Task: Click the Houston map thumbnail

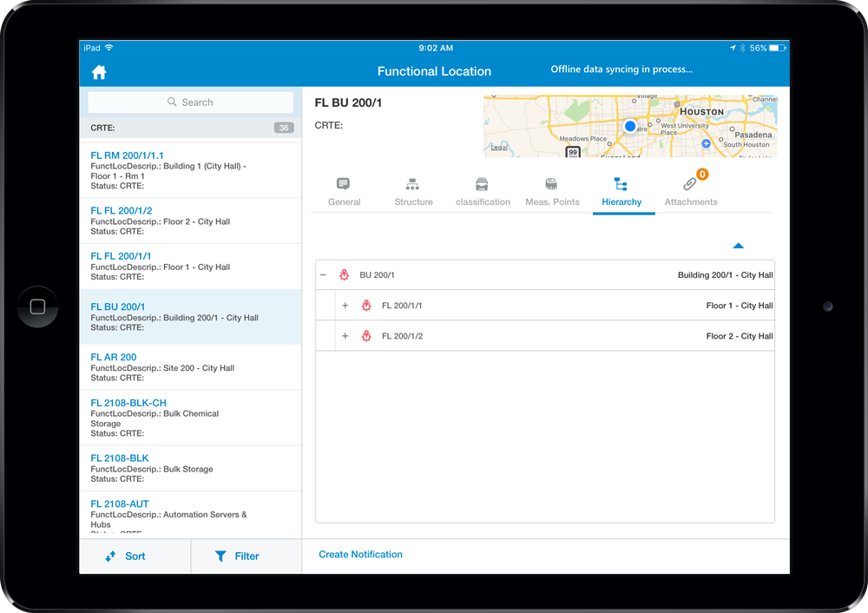Action: point(630,126)
